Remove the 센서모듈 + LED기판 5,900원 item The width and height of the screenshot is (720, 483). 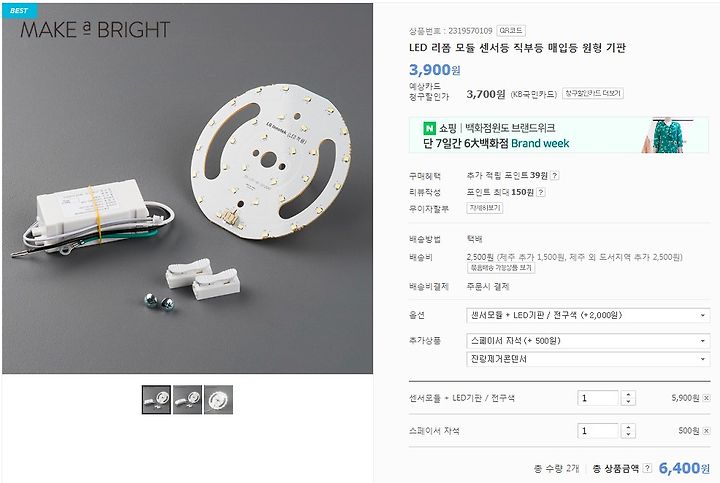[706, 398]
